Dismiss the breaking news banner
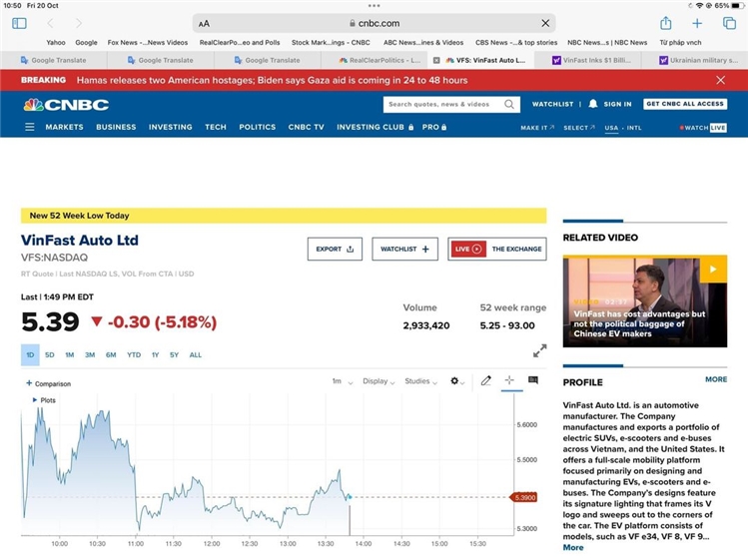This screenshot has width=748, height=560. click(x=720, y=80)
